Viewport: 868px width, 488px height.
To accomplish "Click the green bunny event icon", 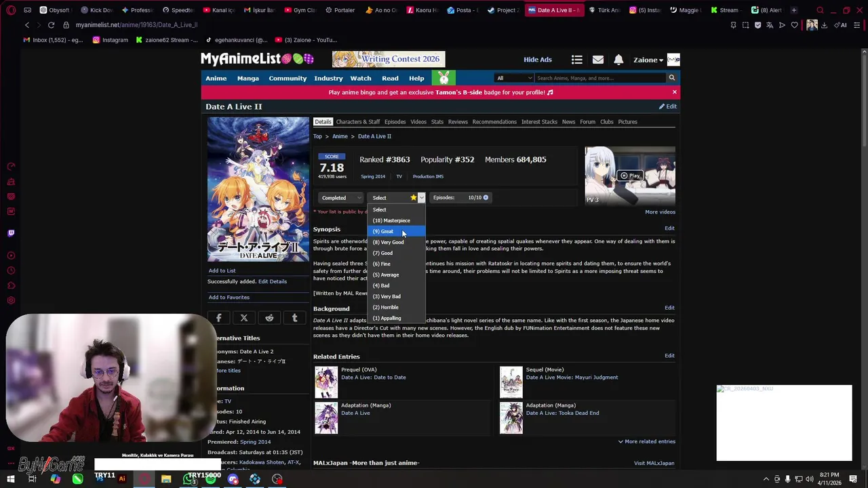I will point(443,78).
